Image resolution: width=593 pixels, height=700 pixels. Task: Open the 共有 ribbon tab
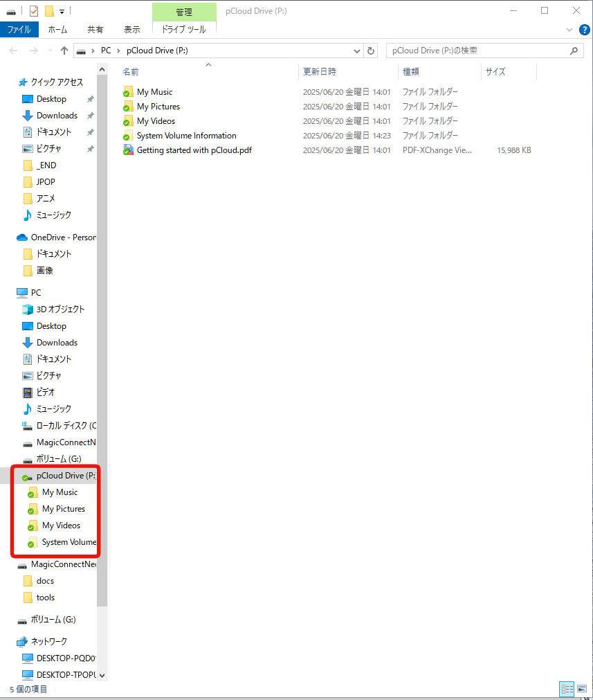pyautogui.click(x=95, y=30)
